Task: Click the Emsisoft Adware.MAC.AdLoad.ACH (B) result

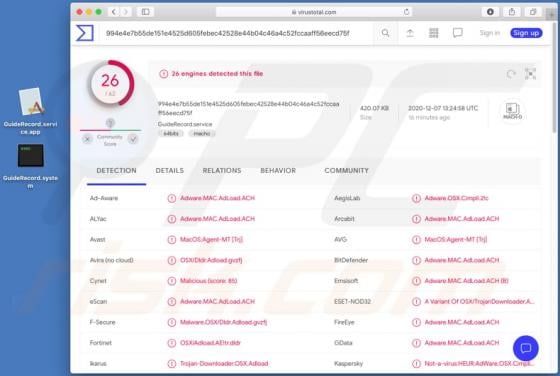Action: (466, 281)
